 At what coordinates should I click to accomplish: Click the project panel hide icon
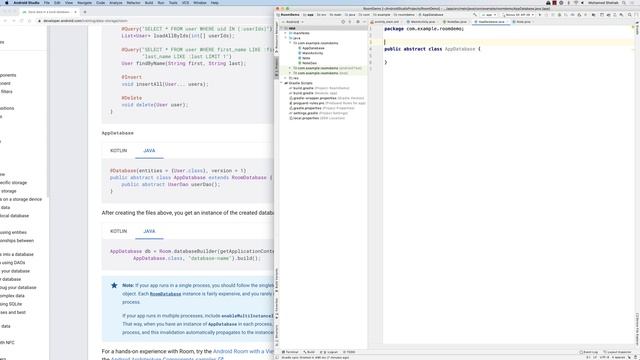click(364, 22)
